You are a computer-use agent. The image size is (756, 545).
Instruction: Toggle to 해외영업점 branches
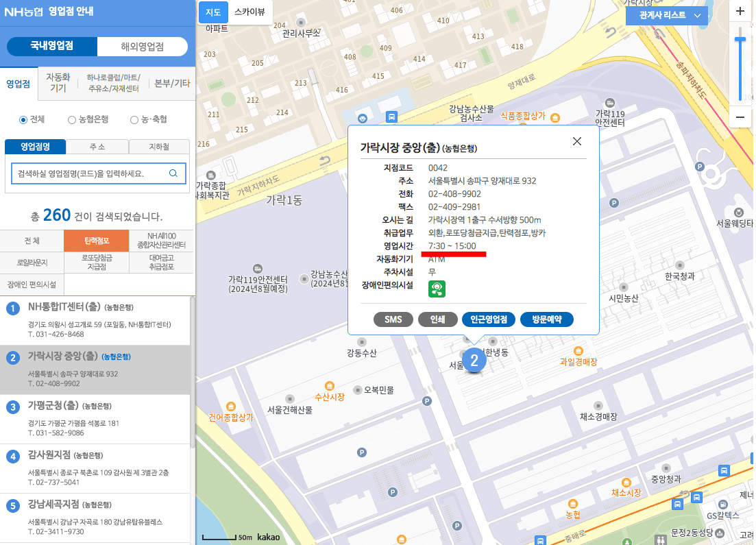143,47
